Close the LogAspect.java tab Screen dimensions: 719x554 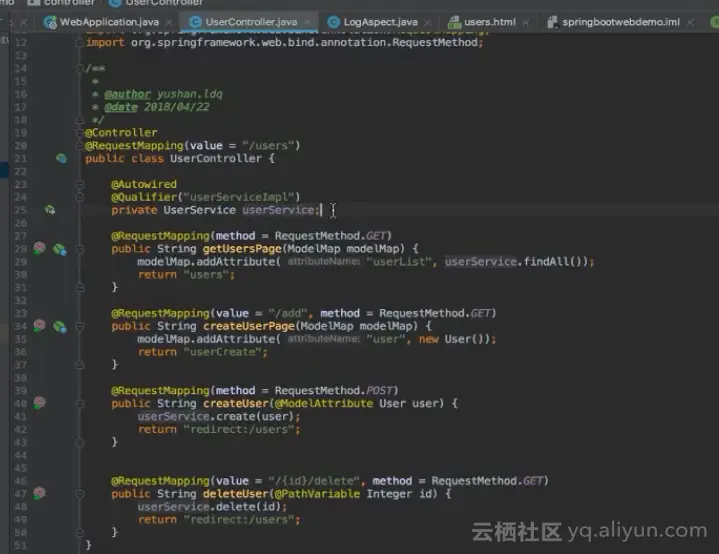(x=427, y=22)
